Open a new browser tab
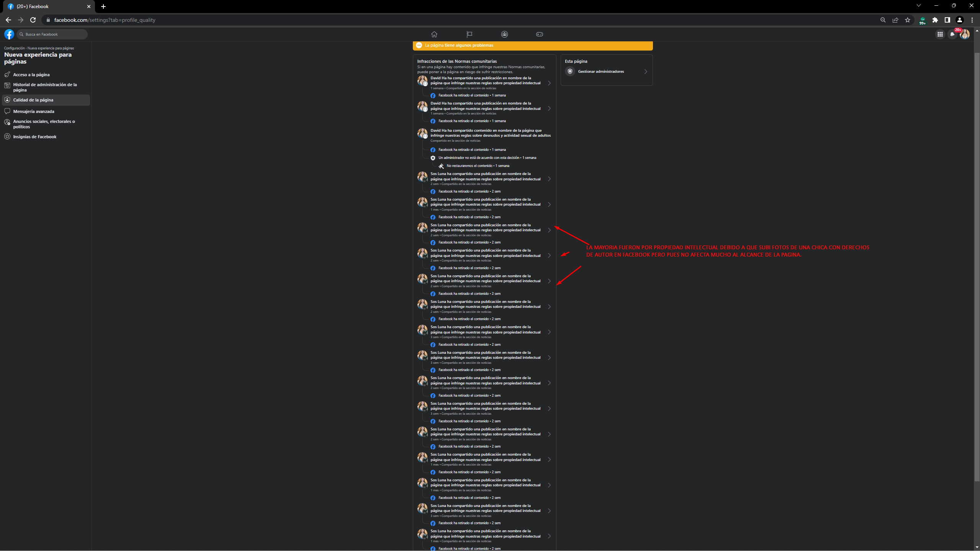 pos(103,7)
